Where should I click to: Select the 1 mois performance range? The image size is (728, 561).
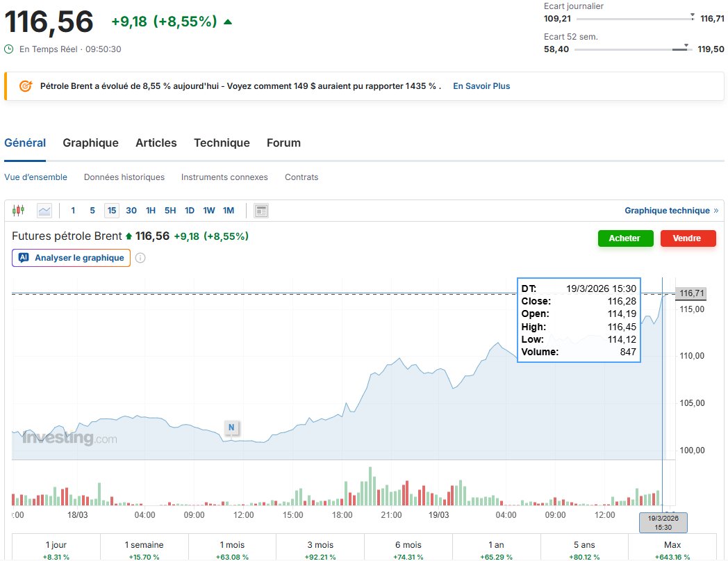232,548
